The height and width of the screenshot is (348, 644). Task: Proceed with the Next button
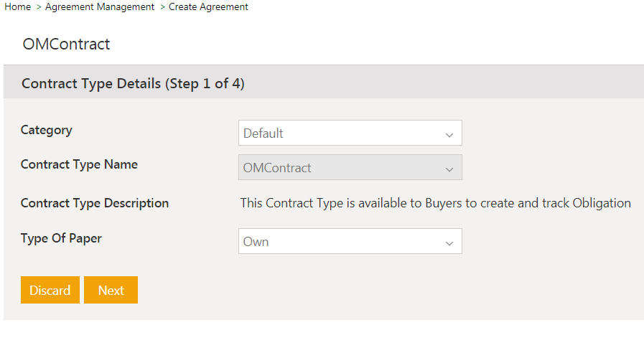pyautogui.click(x=111, y=291)
